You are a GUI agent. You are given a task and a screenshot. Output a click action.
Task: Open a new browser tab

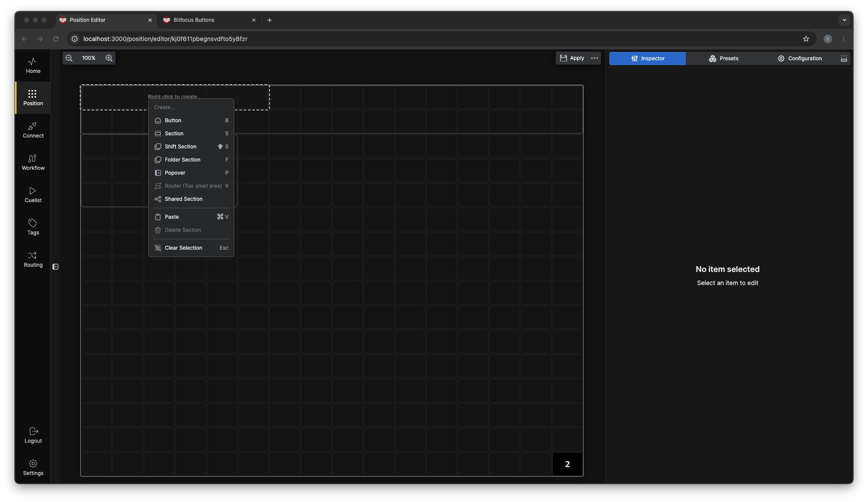click(270, 20)
